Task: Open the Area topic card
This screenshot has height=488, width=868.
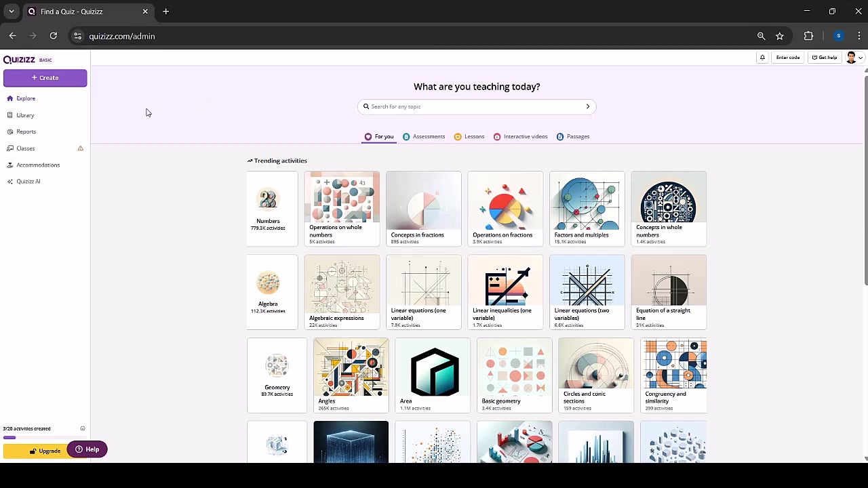Action: 433,375
